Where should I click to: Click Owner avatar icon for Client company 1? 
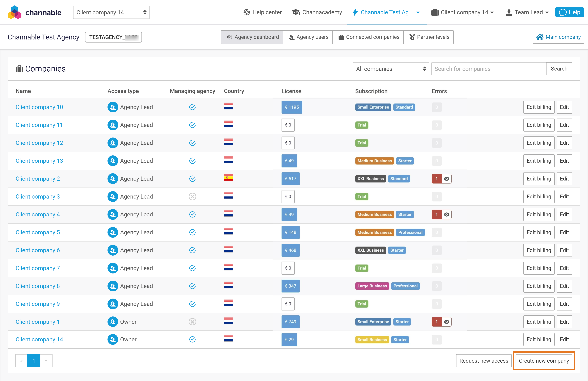(x=113, y=322)
